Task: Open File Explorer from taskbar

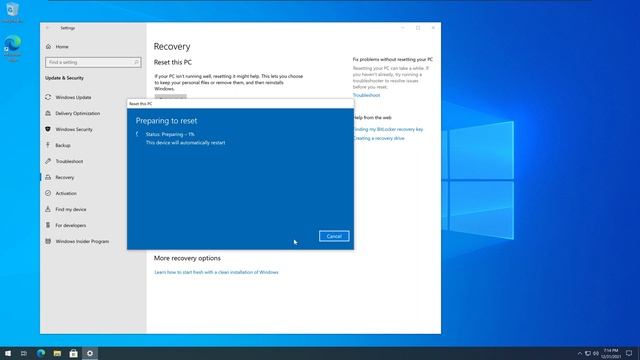Action: [x=57, y=353]
